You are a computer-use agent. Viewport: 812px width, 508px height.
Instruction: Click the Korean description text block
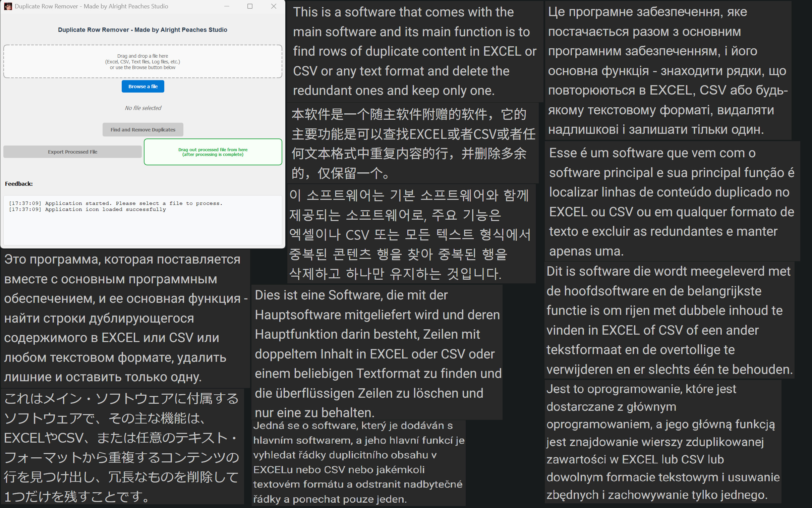(x=411, y=234)
